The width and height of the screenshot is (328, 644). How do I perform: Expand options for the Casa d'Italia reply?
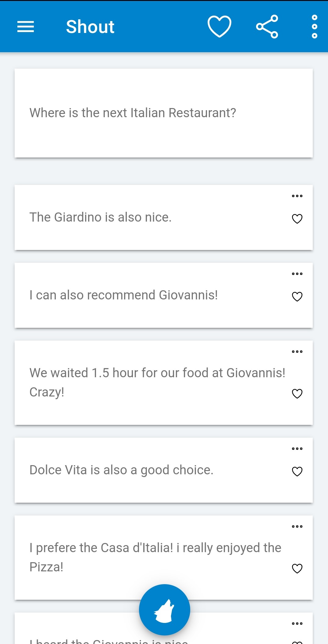[x=297, y=527]
